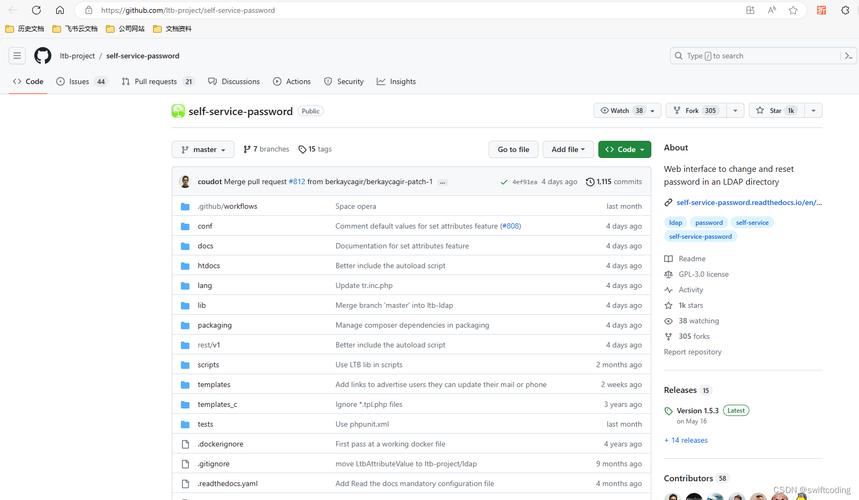The image size is (859, 500).
Task: Open the Actions tab
Action: coord(292,82)
